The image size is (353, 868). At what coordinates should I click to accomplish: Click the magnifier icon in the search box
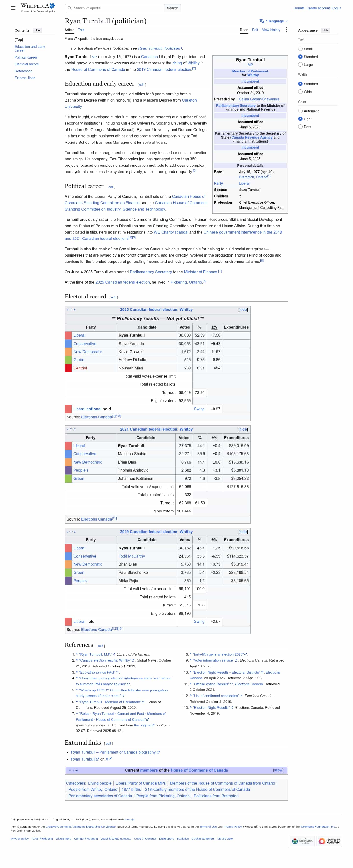coord(70,8)
